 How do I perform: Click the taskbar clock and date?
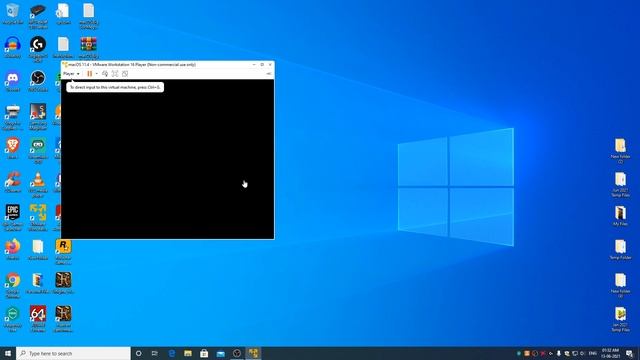click(611, 353)
